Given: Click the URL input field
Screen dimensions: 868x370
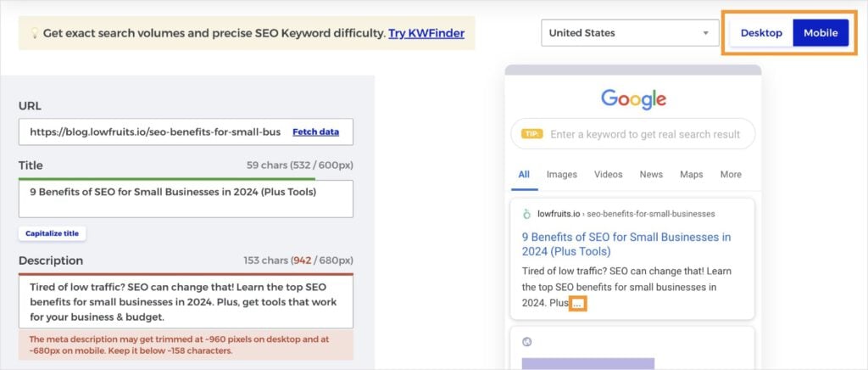Looking at the screenshot, I should tap(186, 132).
